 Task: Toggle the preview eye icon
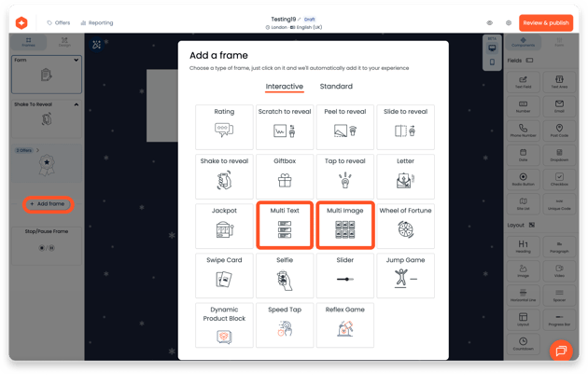tap(490, 22)
